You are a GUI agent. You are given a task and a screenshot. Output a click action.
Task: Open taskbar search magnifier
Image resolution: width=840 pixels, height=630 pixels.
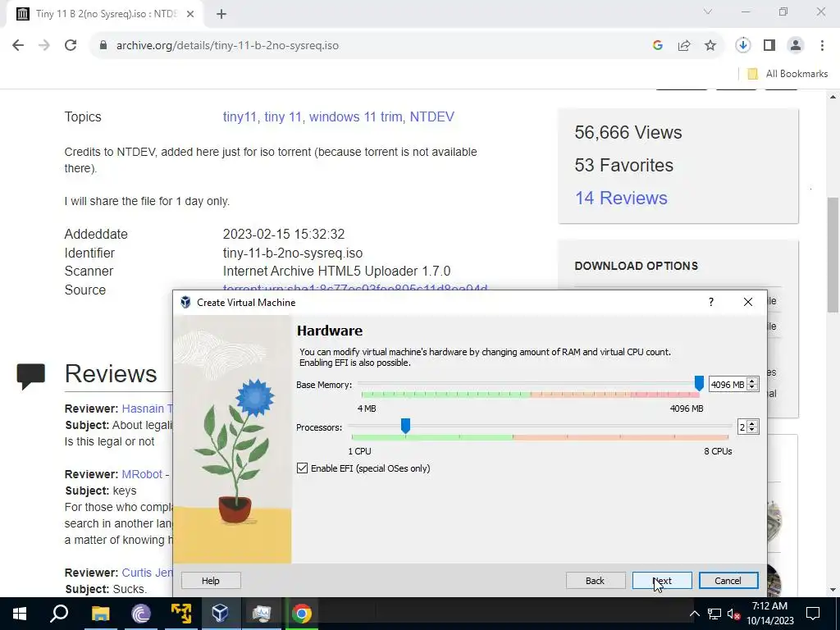click(59, 614)
